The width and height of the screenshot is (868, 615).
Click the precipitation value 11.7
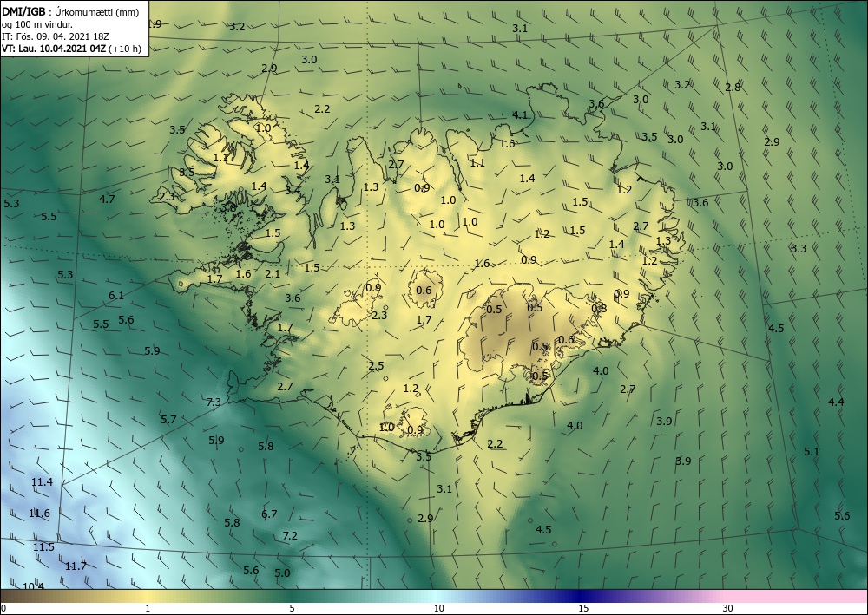pyautogui.click(x=76, y=566)
